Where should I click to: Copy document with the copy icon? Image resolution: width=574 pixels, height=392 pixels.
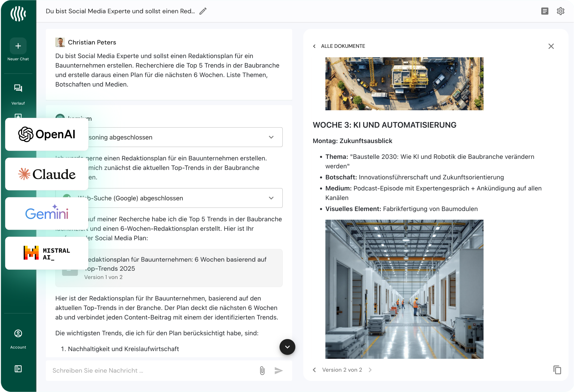point(557,370)
